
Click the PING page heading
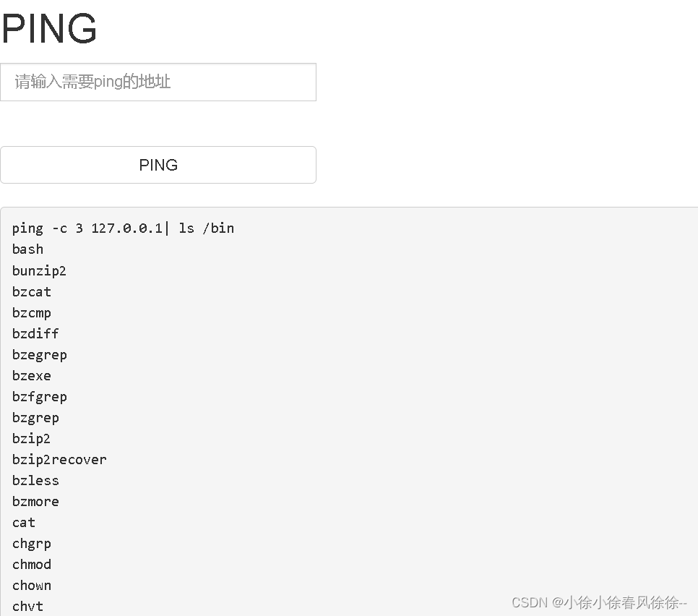[x=48, y=28]
